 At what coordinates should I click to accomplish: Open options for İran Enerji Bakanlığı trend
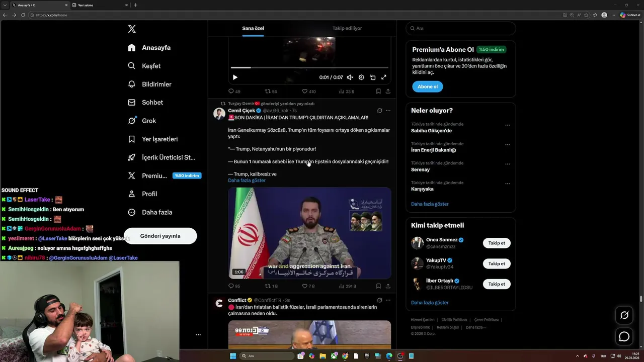[507, 145]
